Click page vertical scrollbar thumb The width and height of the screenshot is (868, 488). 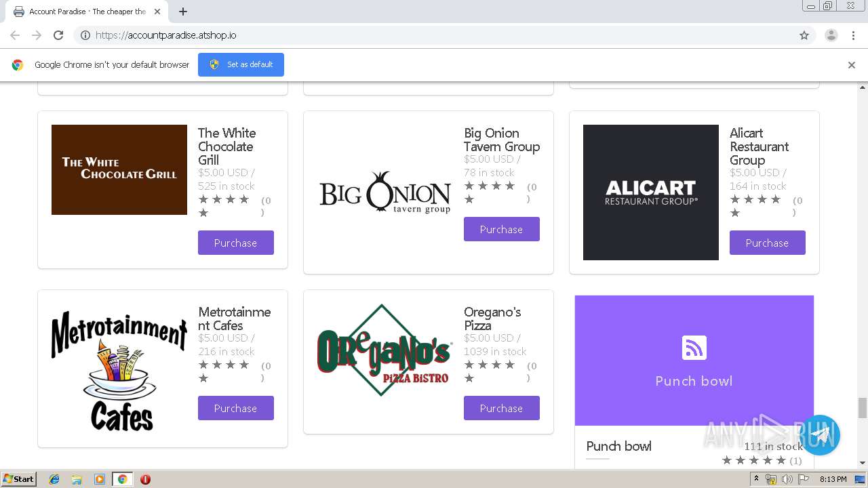[863, 408]
